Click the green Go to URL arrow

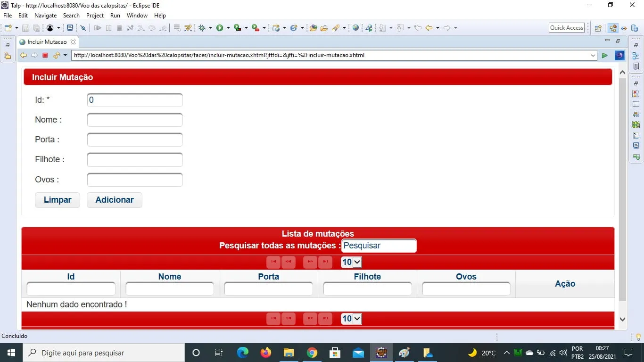[x=604, y=56]
